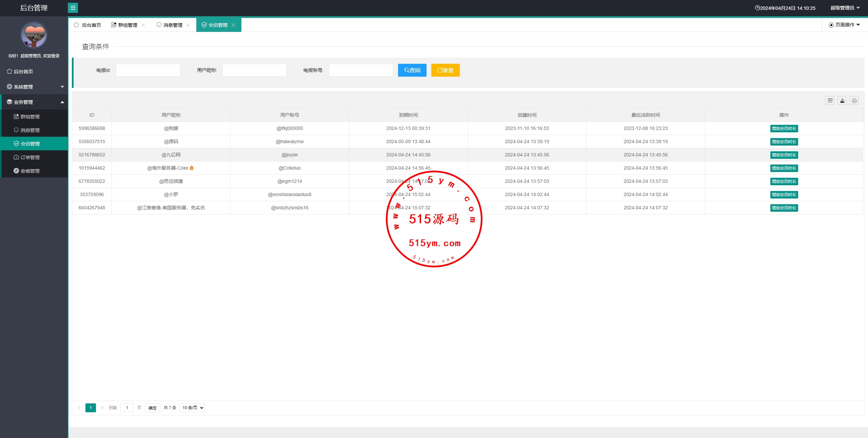This screenshot has width=868, height=438.
Task: Click the export icon in table toolbar
Action: point(842,101)
